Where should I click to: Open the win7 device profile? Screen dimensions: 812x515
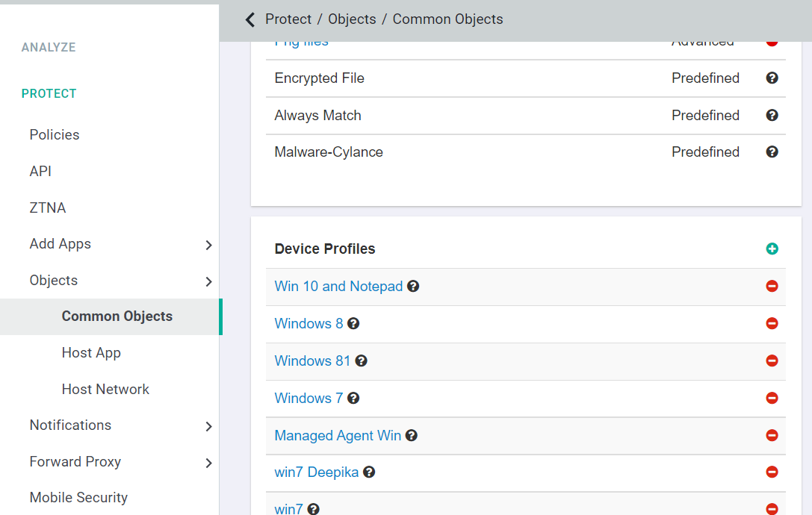click(x=288, y=508)
